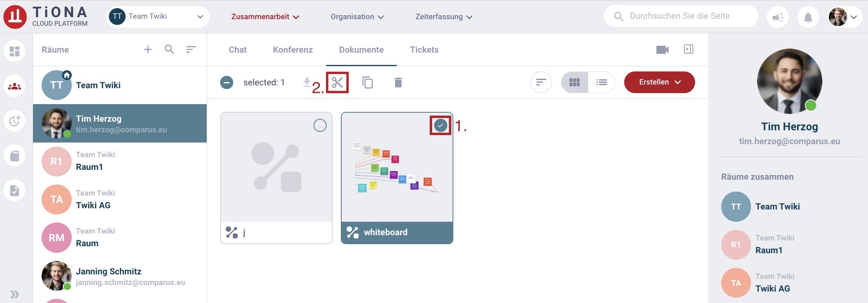
Task: Expand the Organisation menu
Action: click(357, 17)
